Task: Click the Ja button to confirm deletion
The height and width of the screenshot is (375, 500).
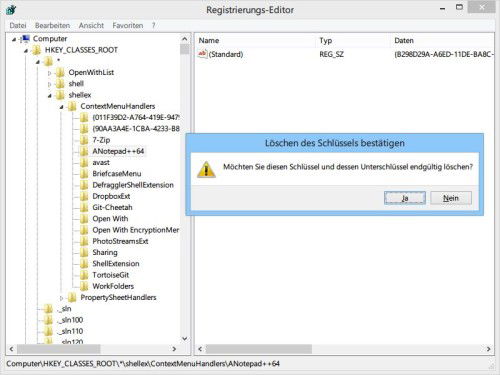Action: 405,198
